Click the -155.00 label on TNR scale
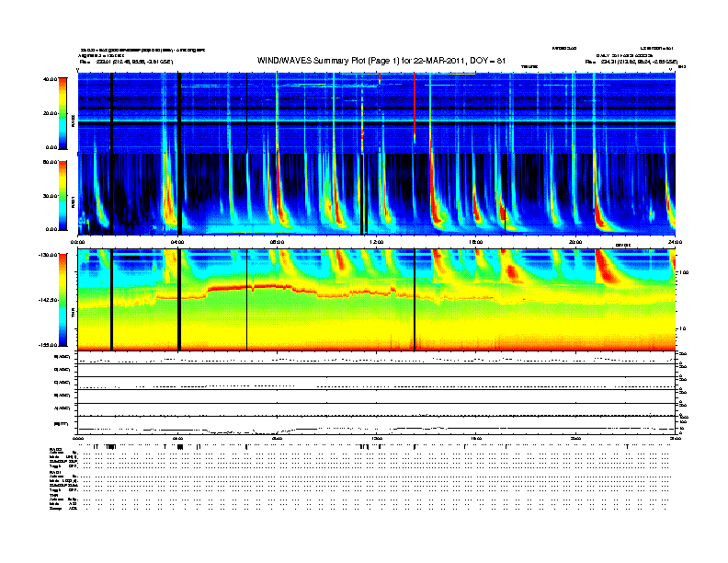Viewport: 728px width, 563px height. 49,345
